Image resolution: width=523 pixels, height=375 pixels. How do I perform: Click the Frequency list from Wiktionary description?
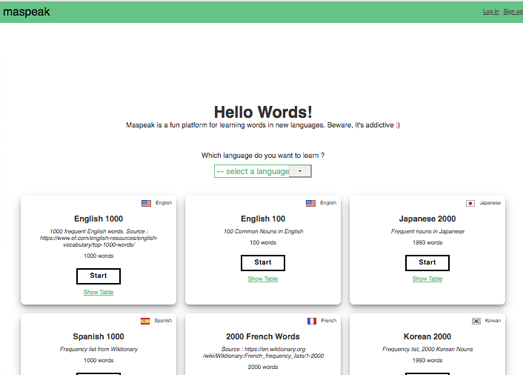click(x=99, y=349)
